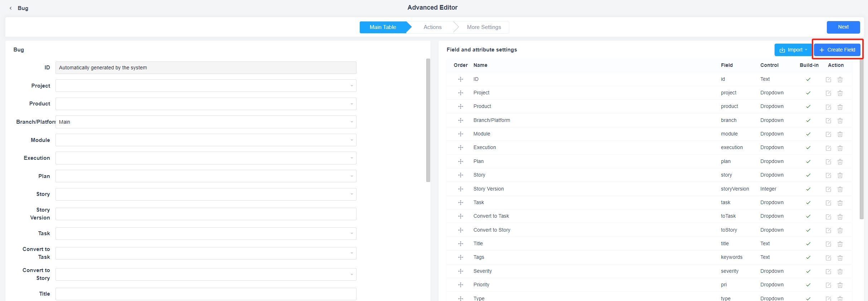Viewport: 868px width, 301px height.
Task: Click the Build-in checkmark for Severity row
Action: (x=808, y=271)
